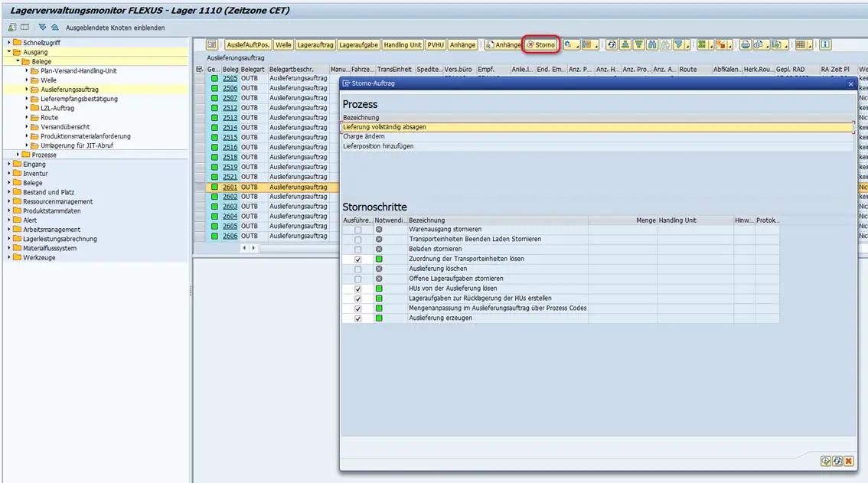The image size is (868, 483).
Task: Expand the Schnellzugriff tree node
Action: click(x=8, y=43)
